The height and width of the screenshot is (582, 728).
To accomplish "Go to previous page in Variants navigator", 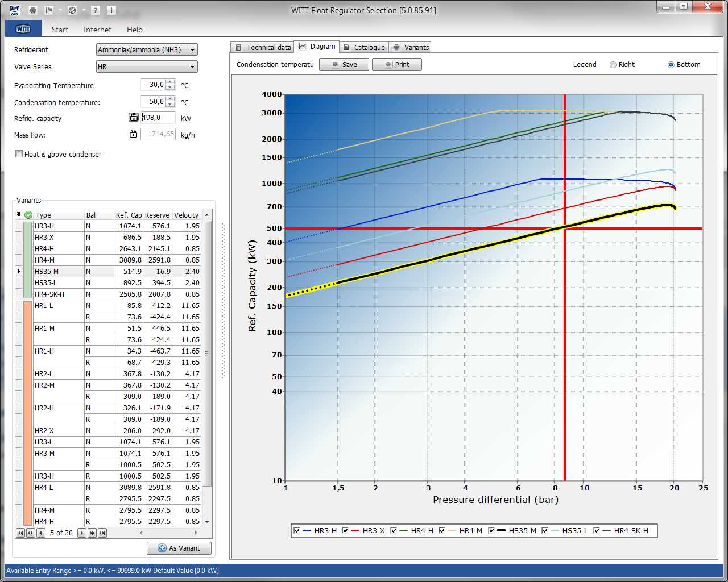I will (31, 533).
